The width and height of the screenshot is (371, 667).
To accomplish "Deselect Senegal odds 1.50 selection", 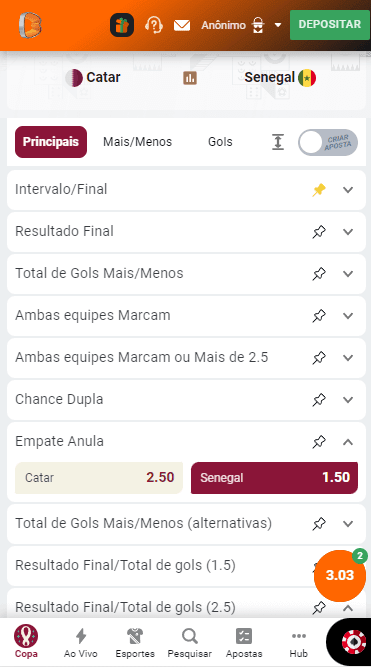I will point(274,478).
